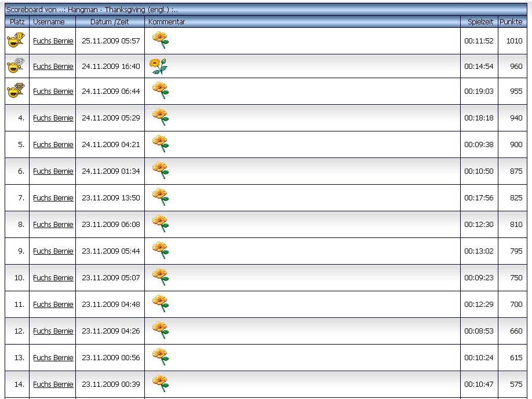Select play time 00:08:53
Image resolution: width=532 pixels, height=399 pixels.
[479, 331]
